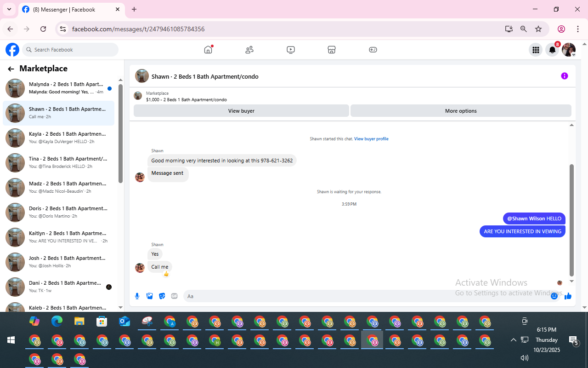Viewport: 588px width, 368px height.
Task: Open Kayla's conversation in the list
Action: pyautogui.click(x=59, y=138)
